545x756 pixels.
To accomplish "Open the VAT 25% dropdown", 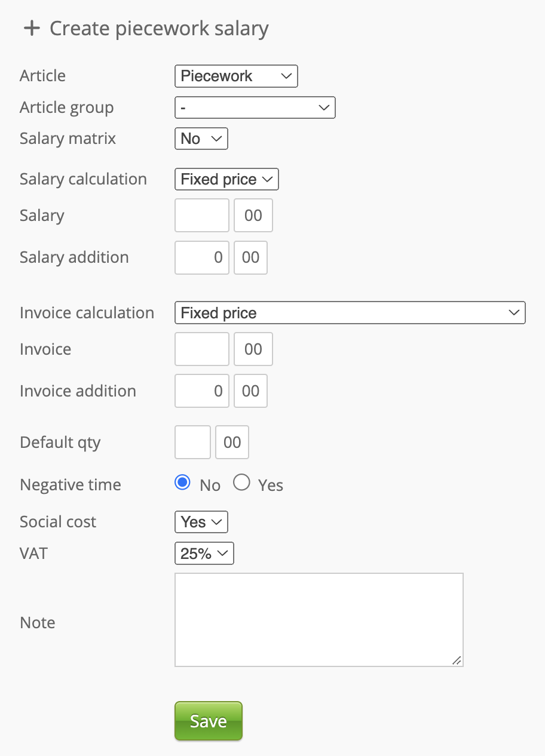I will [204, 554].
